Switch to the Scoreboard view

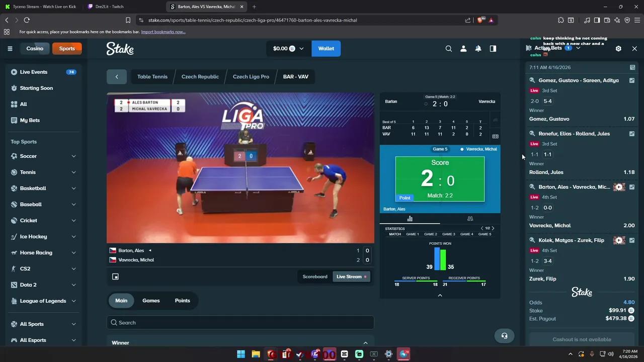[315, 276]
